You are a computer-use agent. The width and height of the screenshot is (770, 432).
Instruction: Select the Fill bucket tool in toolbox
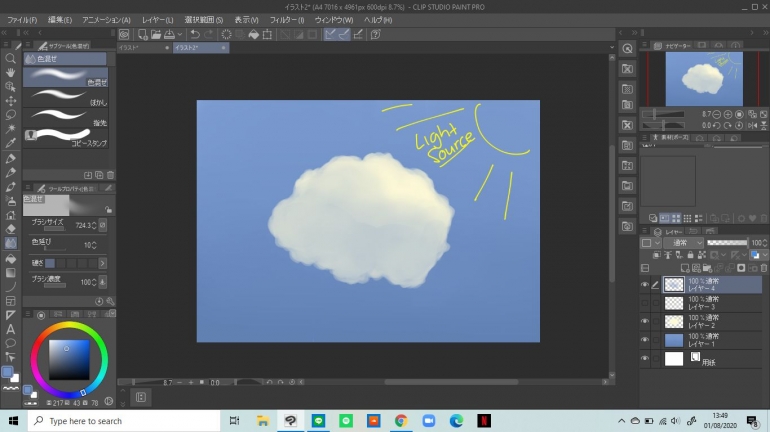coord(10,259)
